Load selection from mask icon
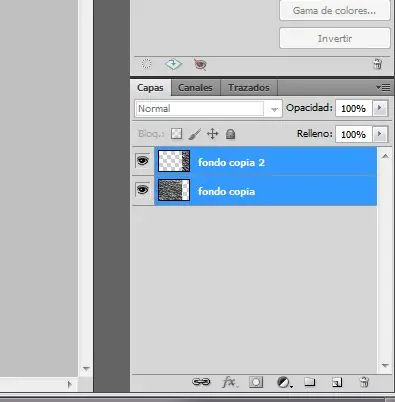395x402 pixels. (146, 63)
